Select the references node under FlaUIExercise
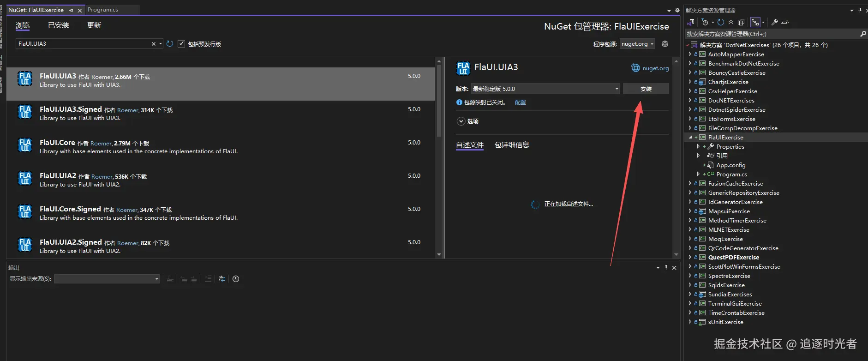This screenshot has height=361, width=868. coord(722,156)
